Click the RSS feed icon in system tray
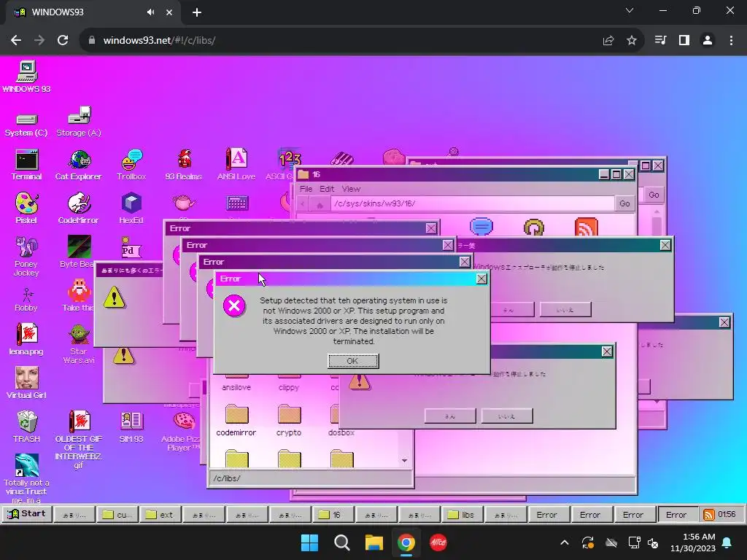The width and height of the screenshot is (747, 560). tap(709, 514)
